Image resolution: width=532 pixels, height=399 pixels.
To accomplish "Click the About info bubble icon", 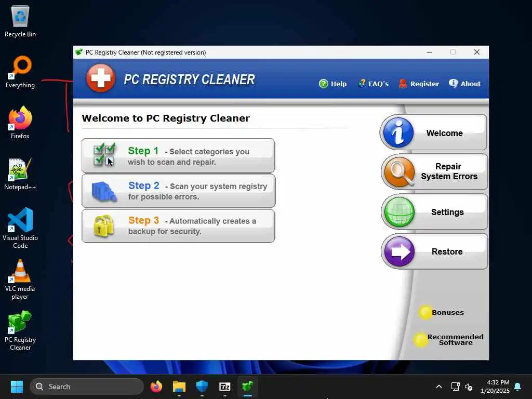I will coord(453,84).
